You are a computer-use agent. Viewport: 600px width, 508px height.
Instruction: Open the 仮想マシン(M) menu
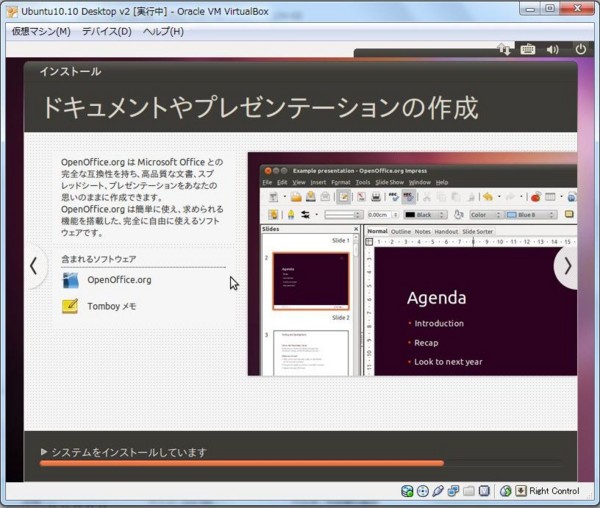click(x=41, y=31)
